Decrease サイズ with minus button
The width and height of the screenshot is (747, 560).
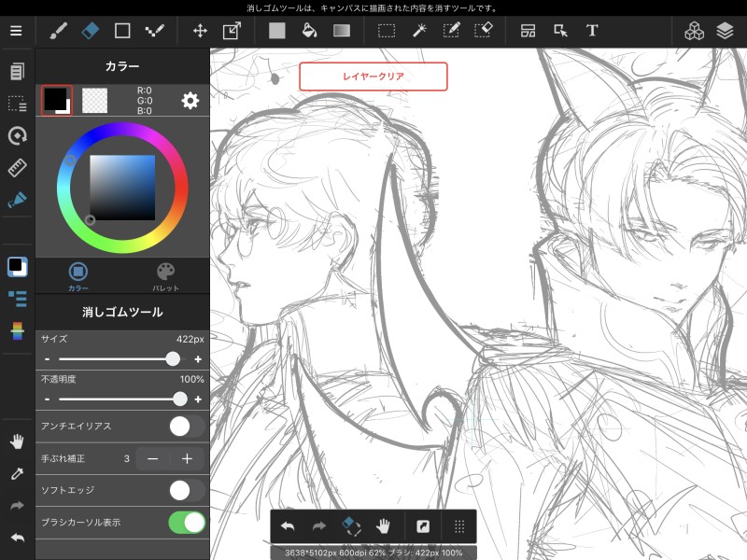(x=48, y=359)
